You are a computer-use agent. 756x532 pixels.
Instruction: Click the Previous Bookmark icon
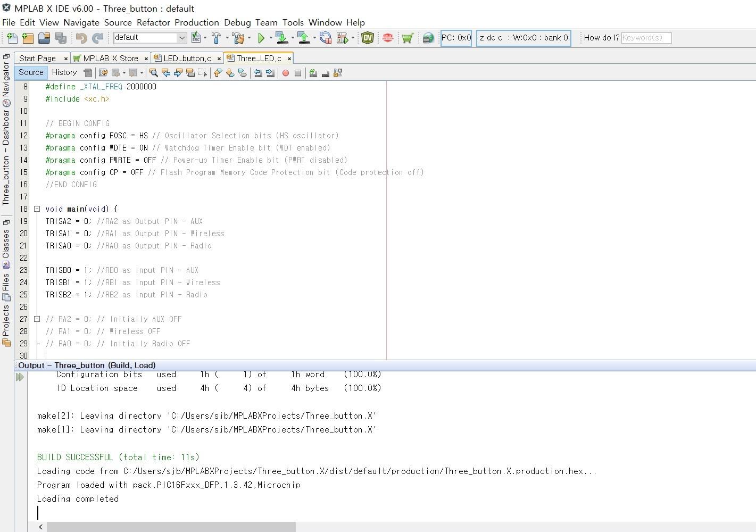tap(218, 73)
